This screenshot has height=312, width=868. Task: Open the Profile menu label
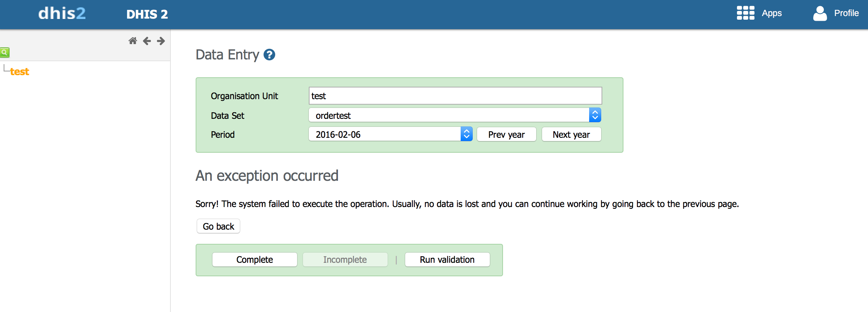[846, 13]
